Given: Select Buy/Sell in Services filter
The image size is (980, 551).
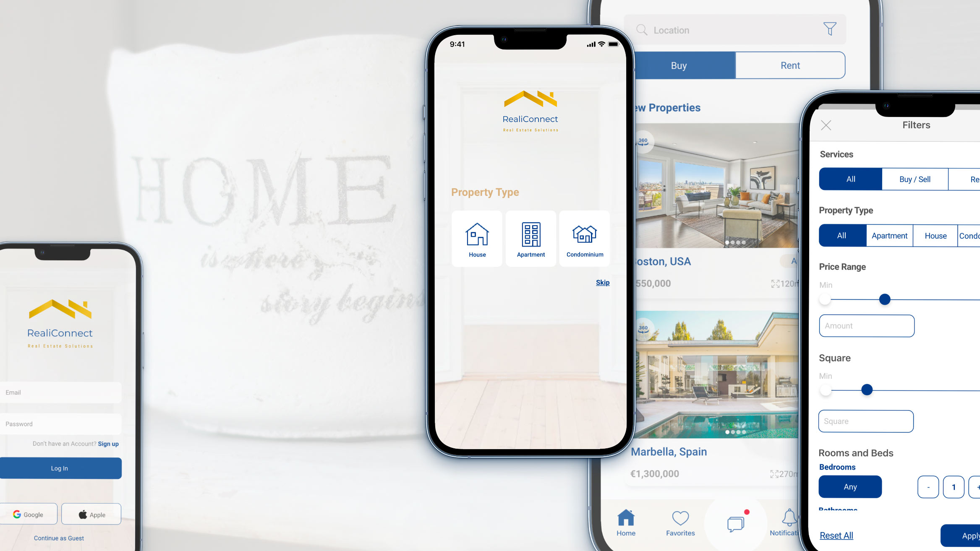Looking at the screenshot, I should tap(915, 179).
